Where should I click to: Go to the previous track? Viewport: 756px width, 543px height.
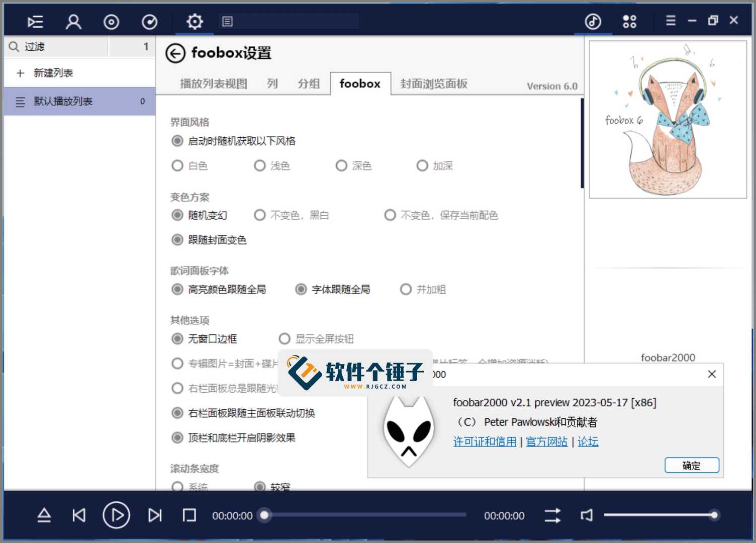point(79,515)
